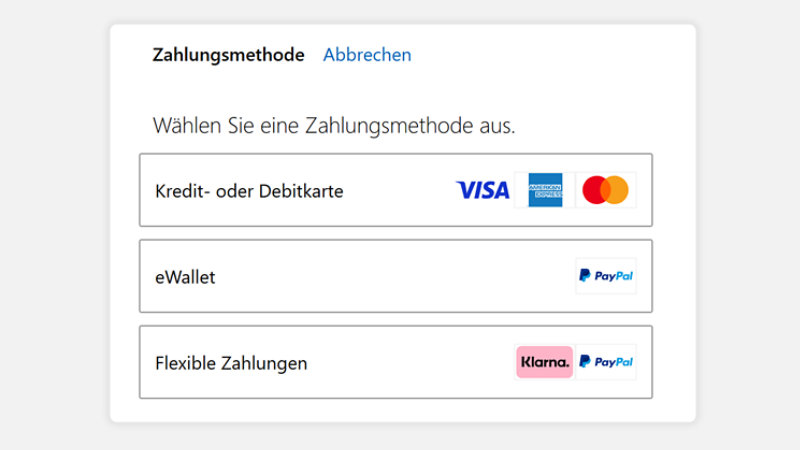Screen dimensions: 800x450
Task: Click the Mastercard logo
Action: click(x=605, y=190)
